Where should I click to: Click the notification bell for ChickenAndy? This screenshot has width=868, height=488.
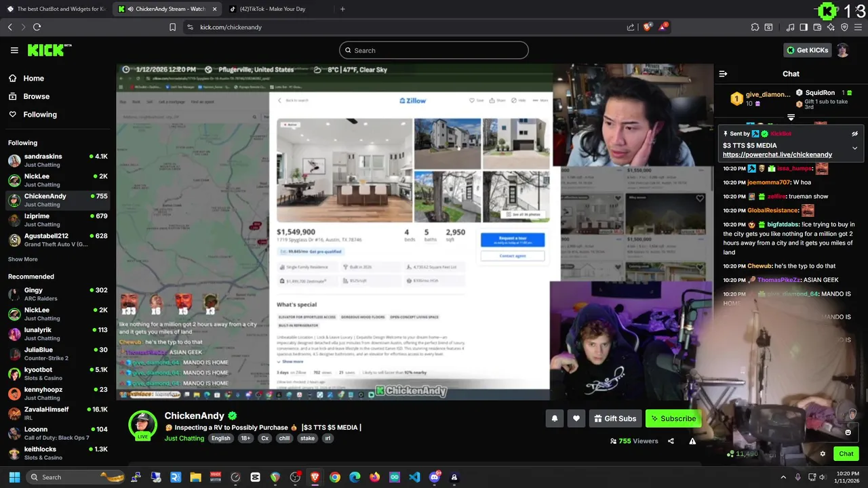point(555,418)
